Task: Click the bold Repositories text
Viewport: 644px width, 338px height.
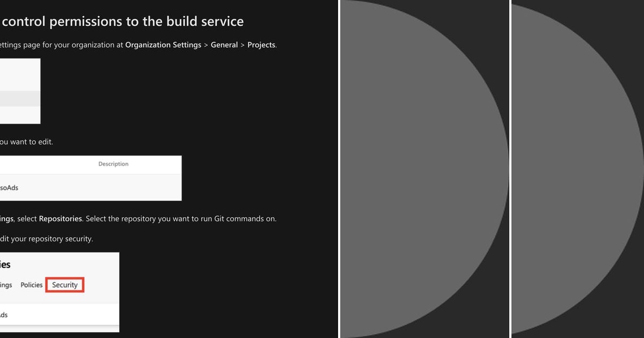Action: pos(59,218)
